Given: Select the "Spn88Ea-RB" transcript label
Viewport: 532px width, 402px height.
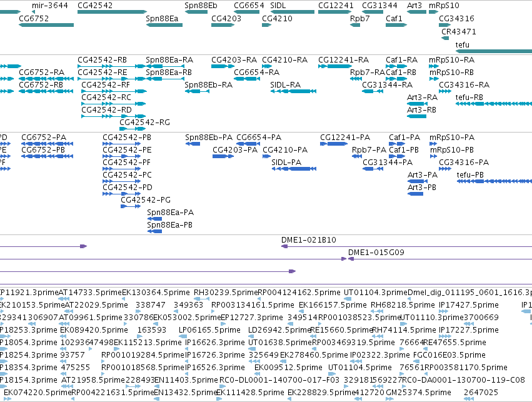Looking at the screenshot, I should pyautogui.click(x=169, y=73).
